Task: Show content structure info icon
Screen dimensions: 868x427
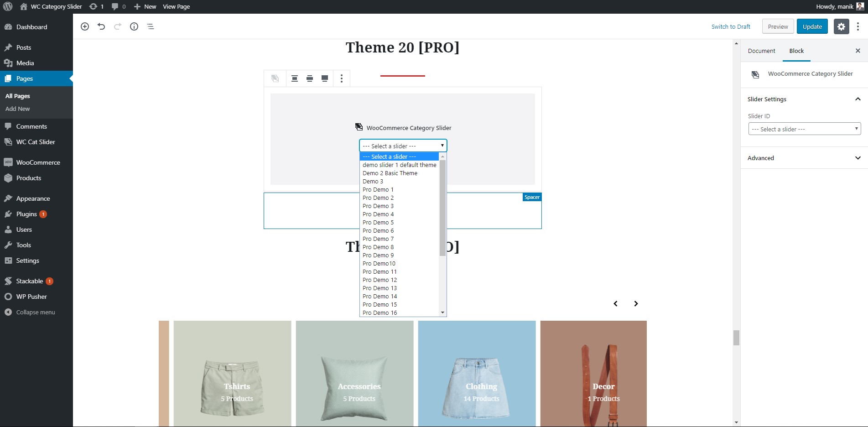Action: pyautogui.click(x=134, y=26)
